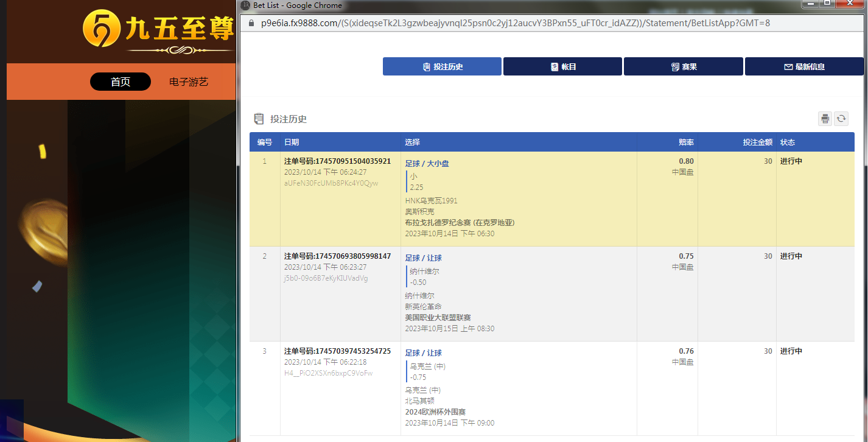The width and height of the screenshot is (868, 442).
Task: Maximize the Bet List Chrome window
Action: point(827,4)
